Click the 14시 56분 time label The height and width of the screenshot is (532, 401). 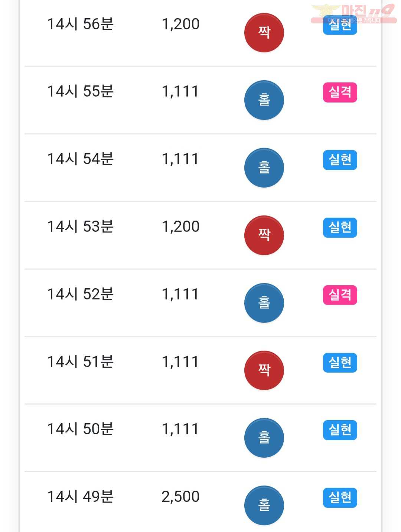point(80,24)
